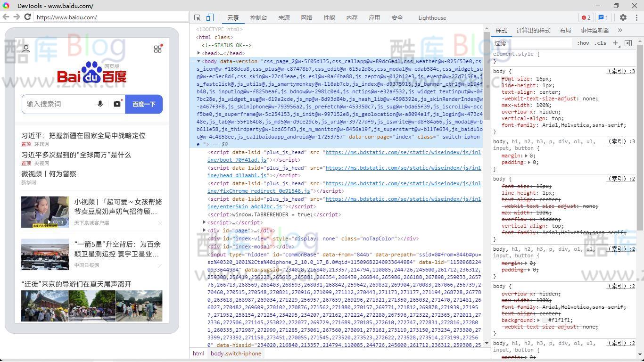Show more sidebar tabs chevron
This screenshot has width=644, height=362.
(620, 30)
